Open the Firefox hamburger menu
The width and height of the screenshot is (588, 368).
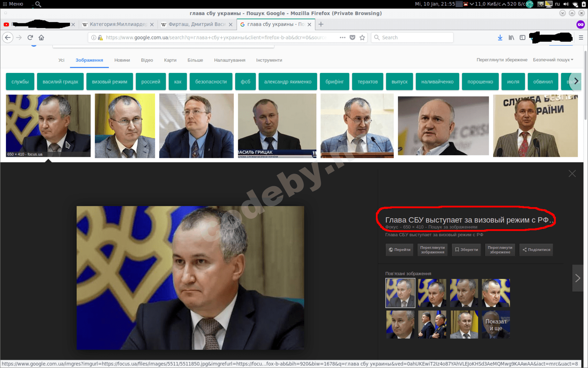(581, 38)
